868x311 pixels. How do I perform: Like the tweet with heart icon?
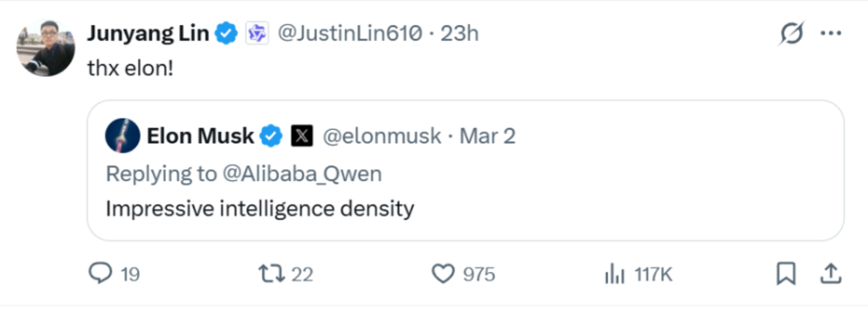click(x=443, y=274)
